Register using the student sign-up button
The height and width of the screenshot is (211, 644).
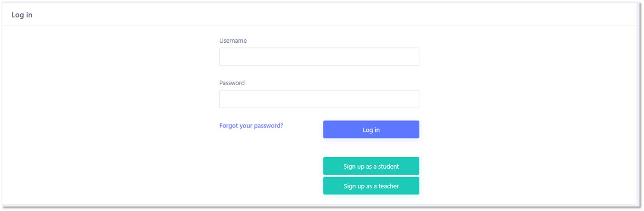371,166
